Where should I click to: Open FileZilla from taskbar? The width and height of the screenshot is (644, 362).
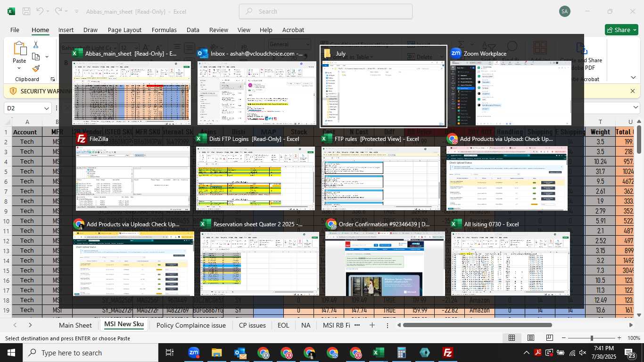coord(447,353)
